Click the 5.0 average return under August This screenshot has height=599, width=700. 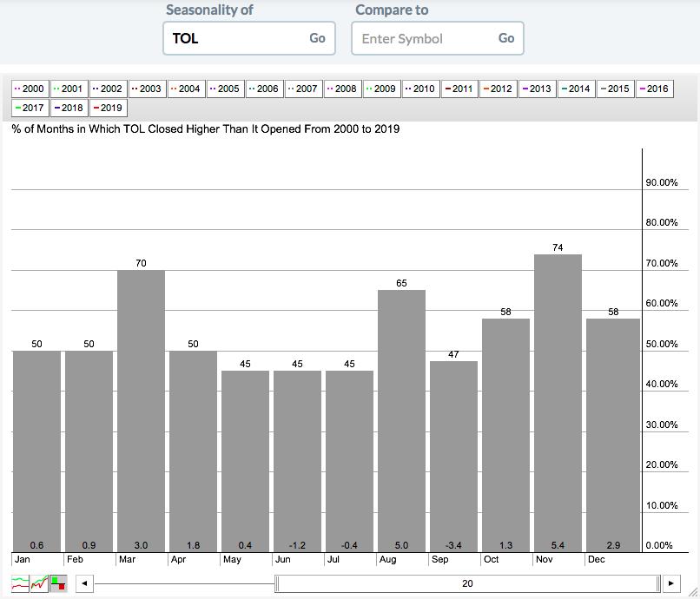click(401, 545)
